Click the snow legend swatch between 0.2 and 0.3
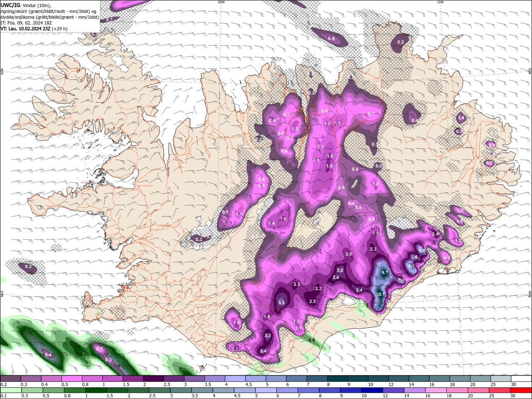Viewport: 532px width, 399px height. point(11,379)
